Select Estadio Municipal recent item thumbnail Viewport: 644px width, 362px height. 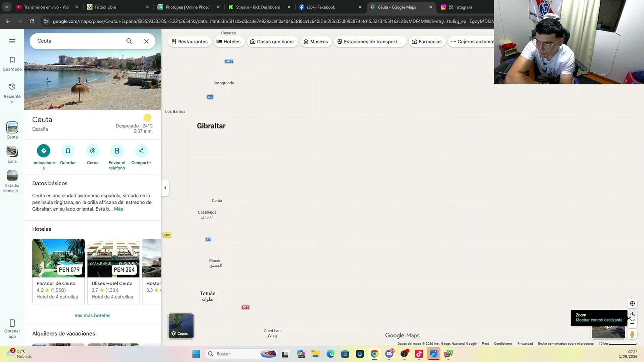pyautogui.click(x=12, y=176)
